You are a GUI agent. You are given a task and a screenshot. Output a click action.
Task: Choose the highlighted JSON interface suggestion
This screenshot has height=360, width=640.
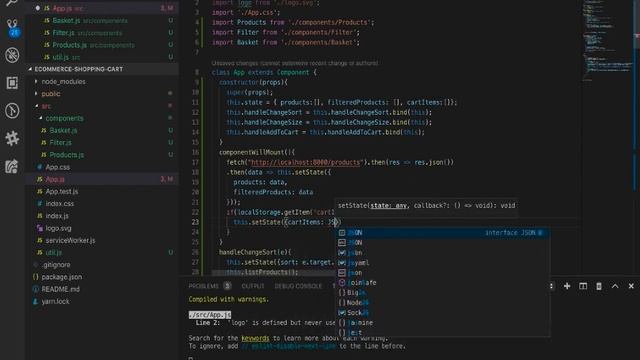pyautogui.click(x=442, y=233)
